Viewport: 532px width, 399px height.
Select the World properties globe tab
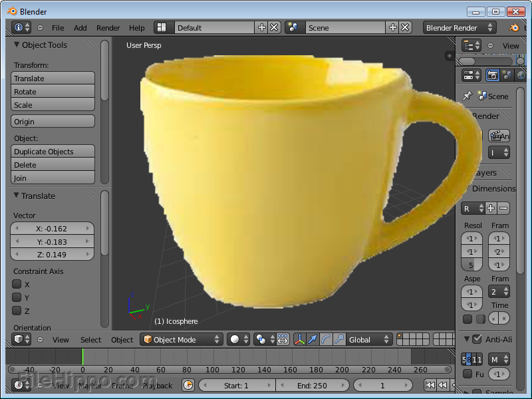[521, 75]
